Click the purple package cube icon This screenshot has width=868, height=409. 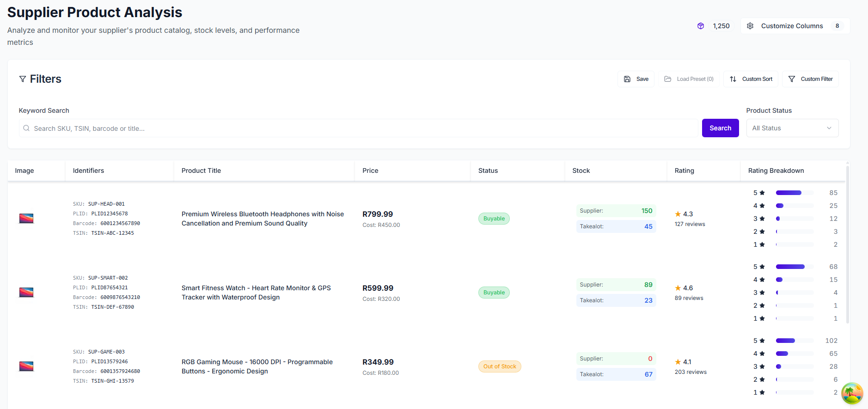click(701, 26)
